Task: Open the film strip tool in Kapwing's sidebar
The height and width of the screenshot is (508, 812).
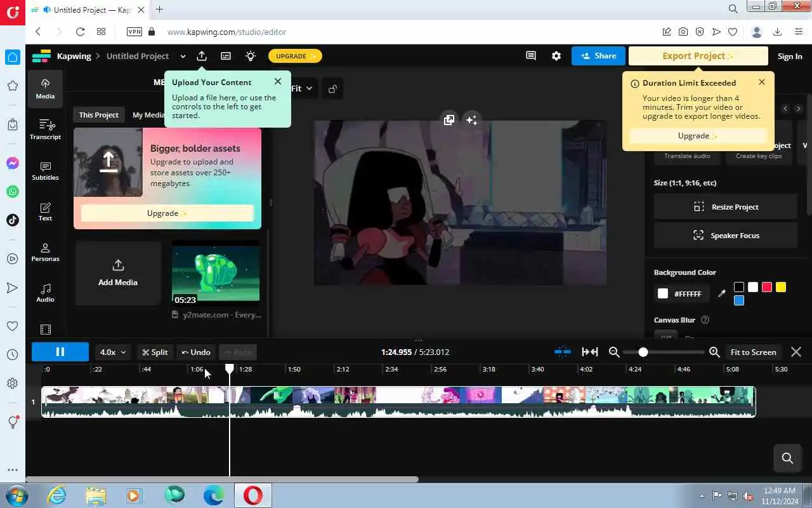Action: (x=45, y=330)
